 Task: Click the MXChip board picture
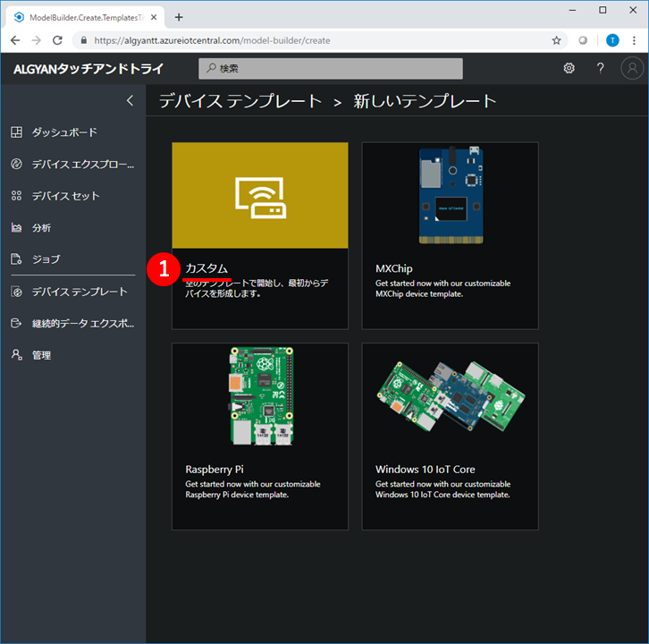click(x=451, y=195)
